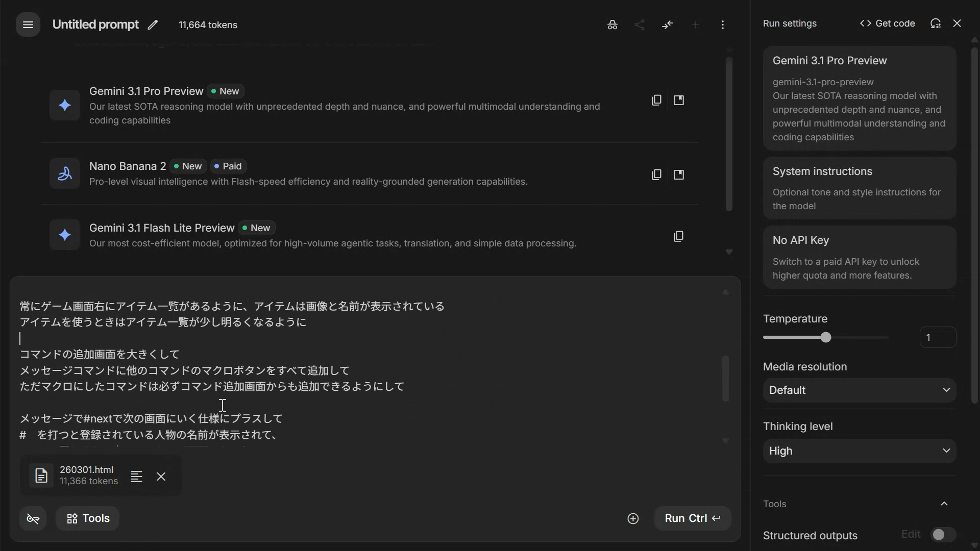Open the hamburger navigation menu
The width and height of the screenshot is (980, 551).
point(28,24)
